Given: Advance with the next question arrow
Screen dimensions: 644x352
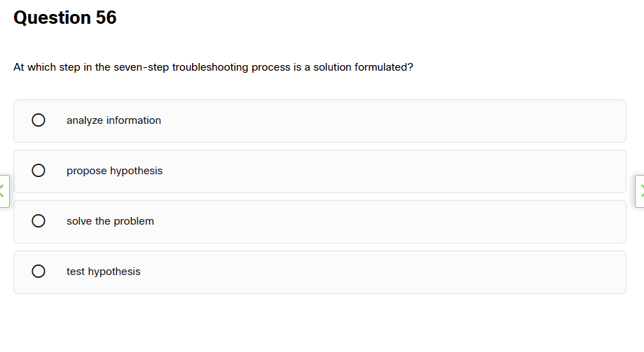Looking at the screenshot, I should [x=640, y=190].
